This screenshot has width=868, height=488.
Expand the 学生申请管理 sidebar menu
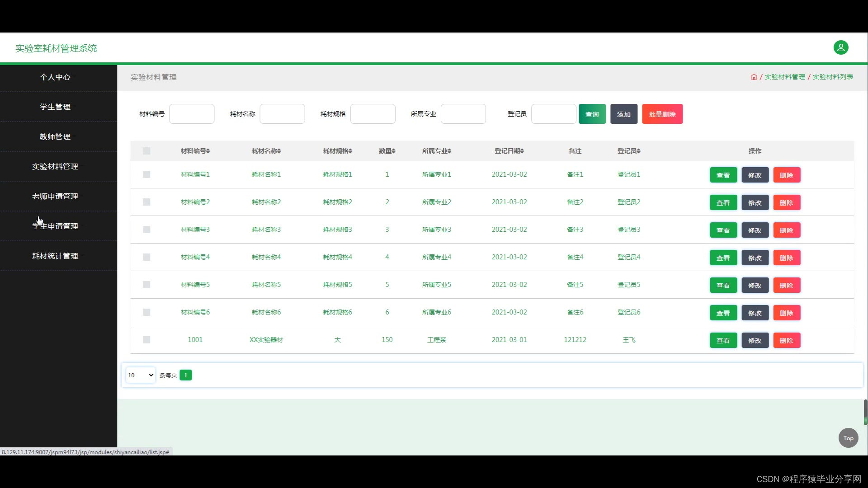(x=55, y=226)
